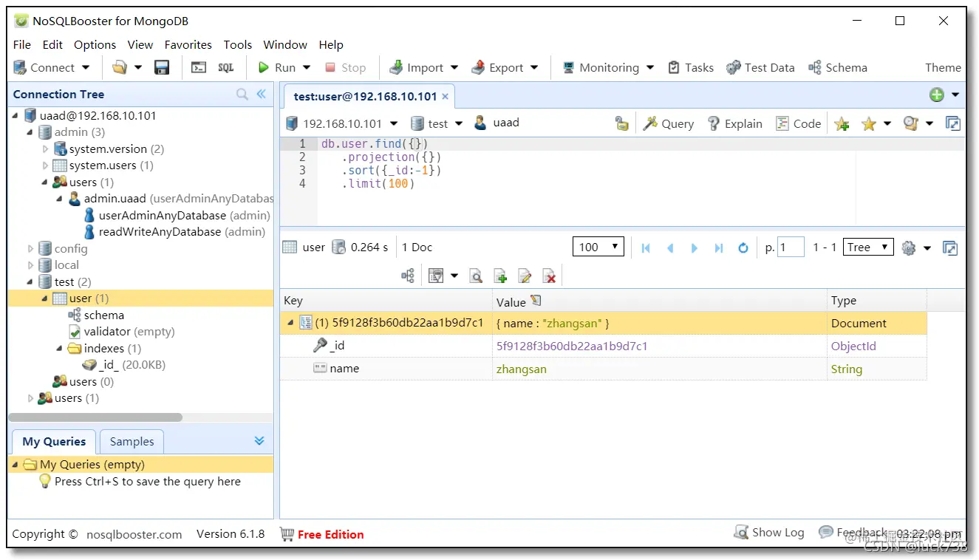This screenshot has height=560, width=979.
Task: Open the Monitoring dropdown arrow
Action: [x=650, y=67]
